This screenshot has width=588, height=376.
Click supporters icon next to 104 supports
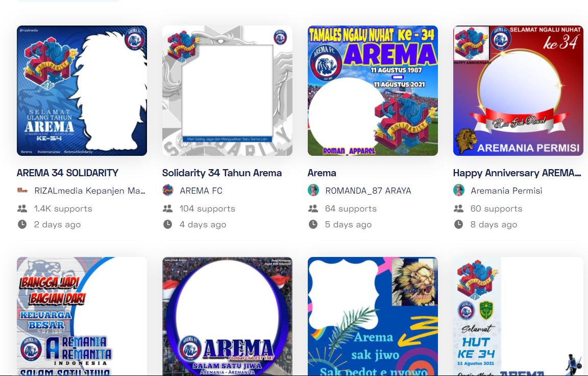click(167, 208)
